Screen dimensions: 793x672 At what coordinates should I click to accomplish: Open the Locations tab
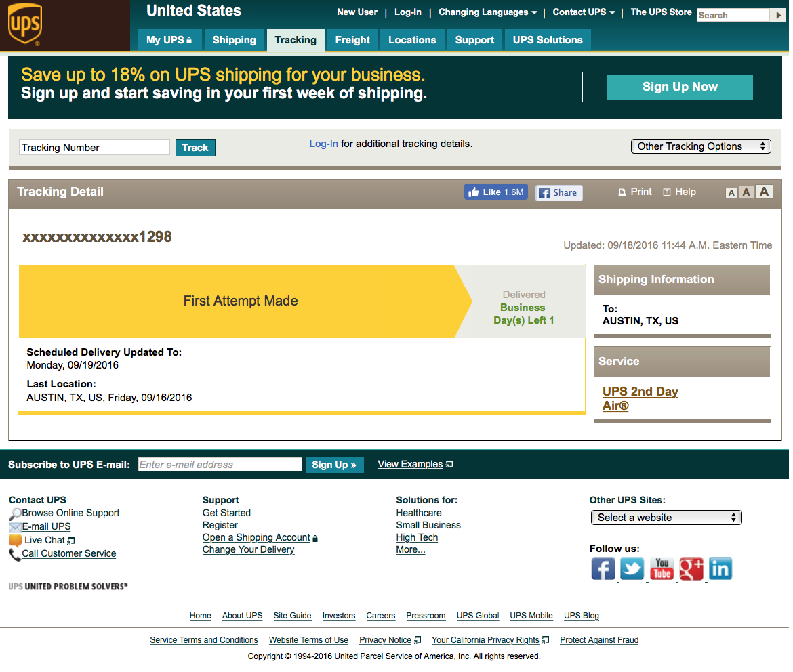pos(412,40)
